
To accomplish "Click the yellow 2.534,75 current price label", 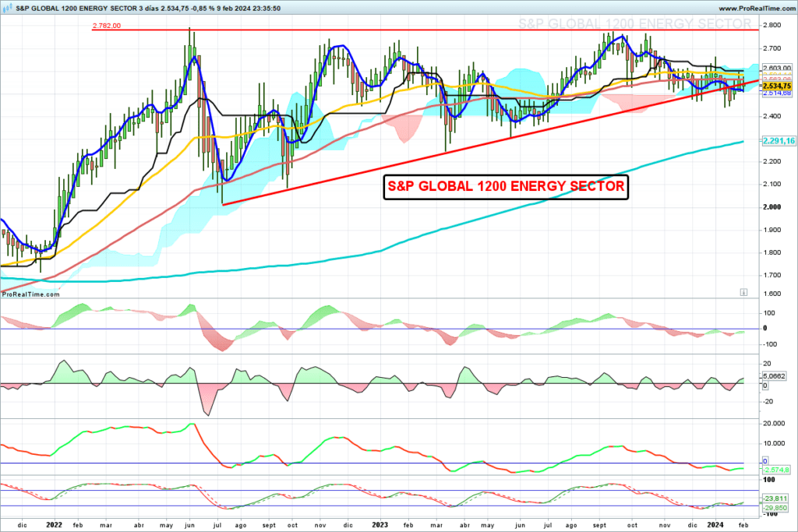I will click(777, 86).
